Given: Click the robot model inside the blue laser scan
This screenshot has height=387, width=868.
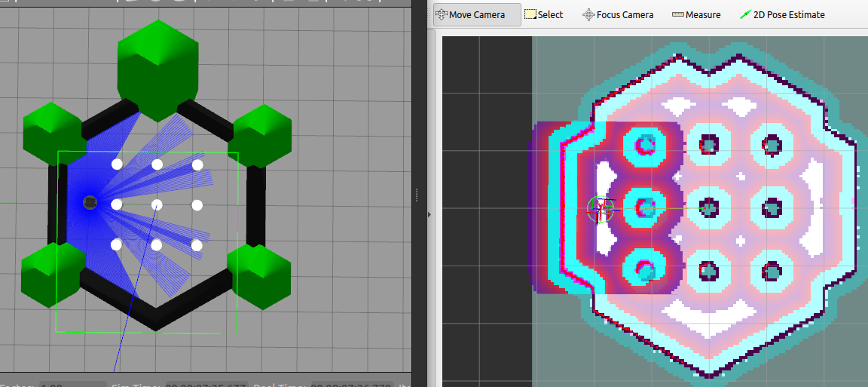Looking at the screenshot, I should pyautogui.click(x=90, y=202).
